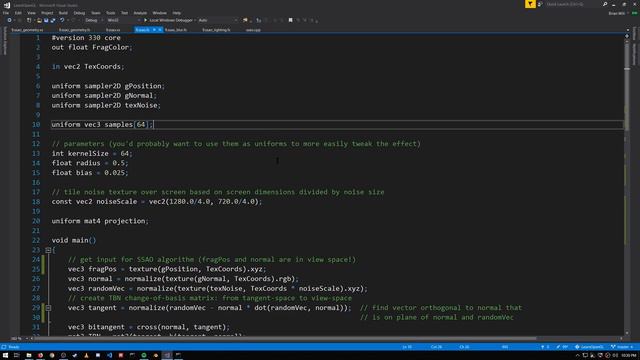
Task: Click the collapsed side panel tab at left edge
Action: pyautogui.click(x=5, y=40)
